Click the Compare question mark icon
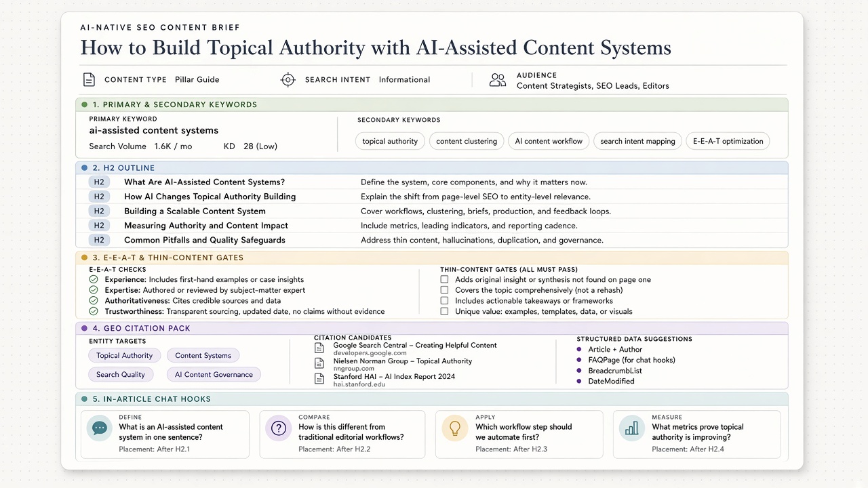 point(278,428)
